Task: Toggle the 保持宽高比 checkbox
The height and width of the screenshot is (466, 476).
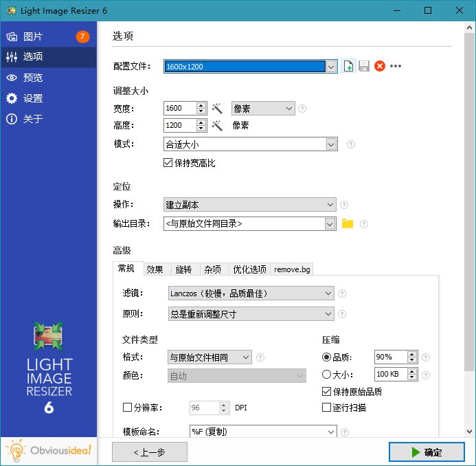Action: pyautogui.click(x=168, y=163)
